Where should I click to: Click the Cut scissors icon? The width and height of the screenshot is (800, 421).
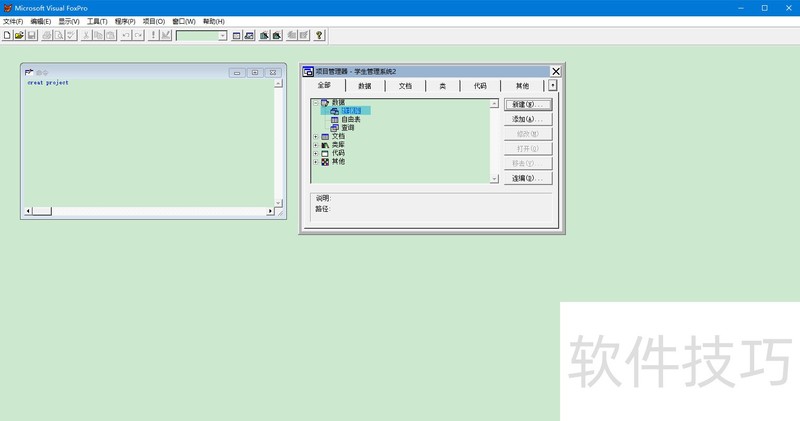86,35
